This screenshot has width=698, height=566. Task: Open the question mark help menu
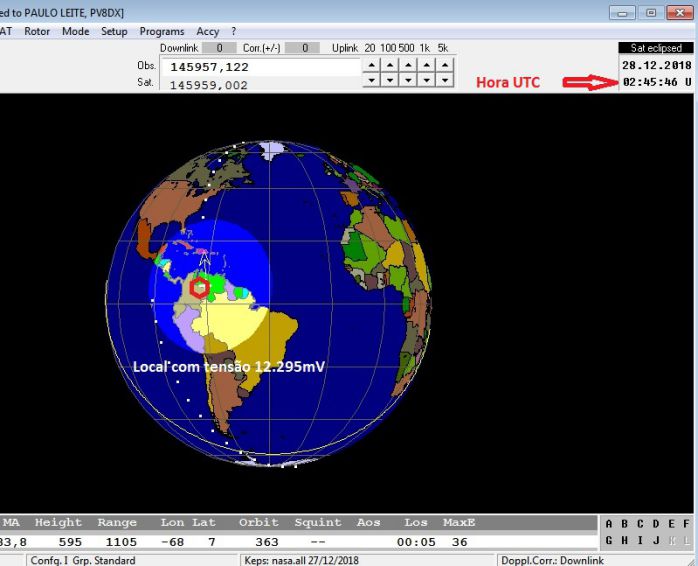point(233,31)
